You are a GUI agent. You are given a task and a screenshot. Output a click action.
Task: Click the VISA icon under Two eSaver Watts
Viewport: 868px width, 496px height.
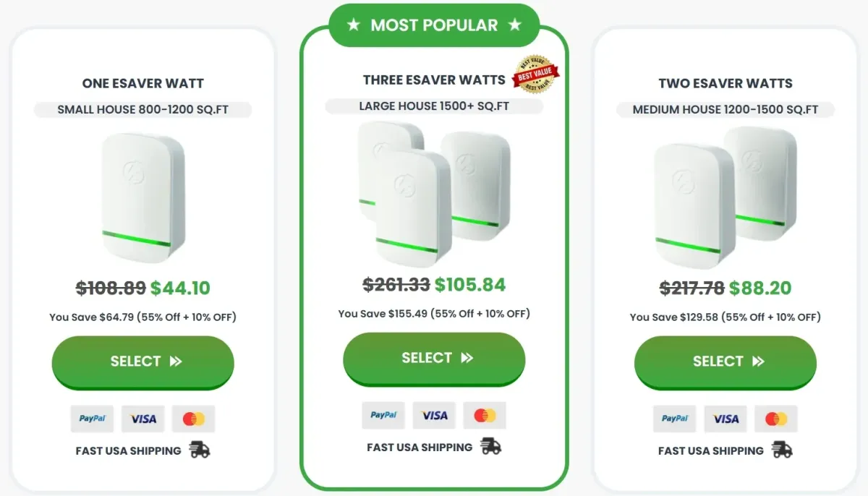click(725, 419)
